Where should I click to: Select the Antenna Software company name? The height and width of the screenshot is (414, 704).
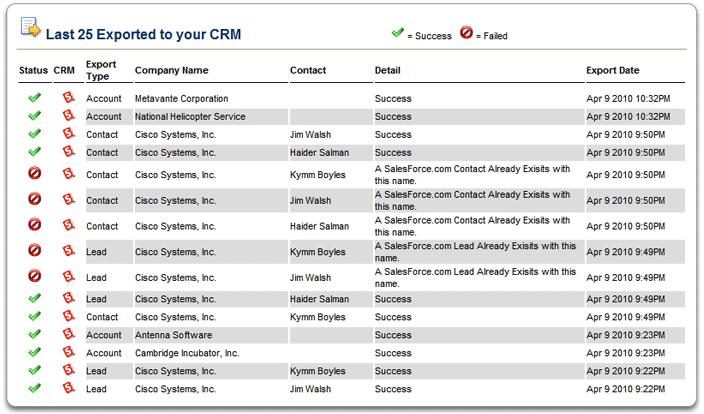pyautogui.click(x=173, y=335)
